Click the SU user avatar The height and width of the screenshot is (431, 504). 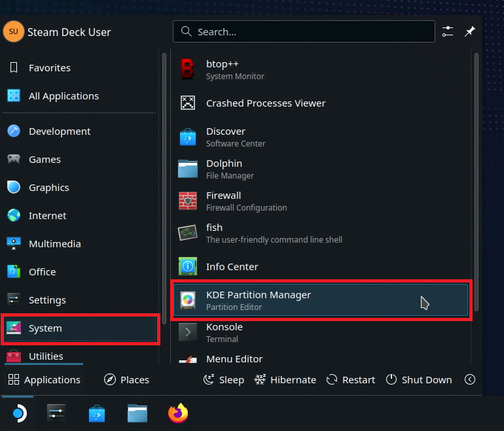[14, 31]
